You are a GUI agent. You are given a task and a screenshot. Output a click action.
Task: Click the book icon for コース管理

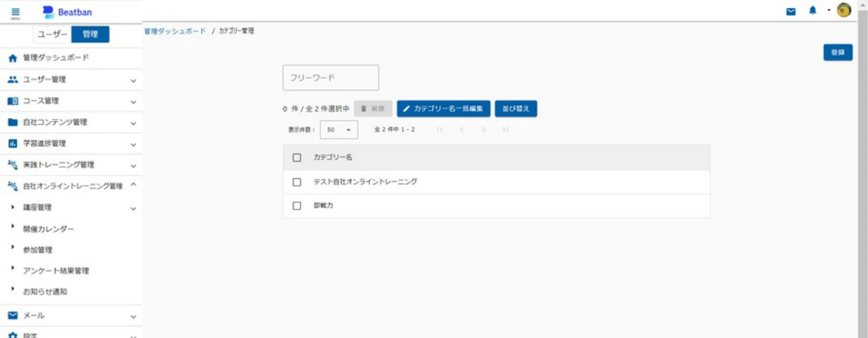pos(13,101)
